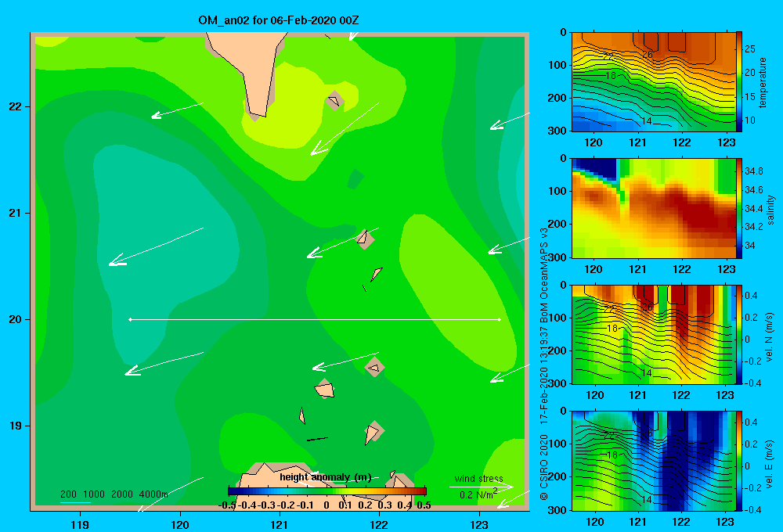This screenshot has height=532, width=783.
Task: Click the 34.8 tick on salinity colorbar
Action: 754,171
